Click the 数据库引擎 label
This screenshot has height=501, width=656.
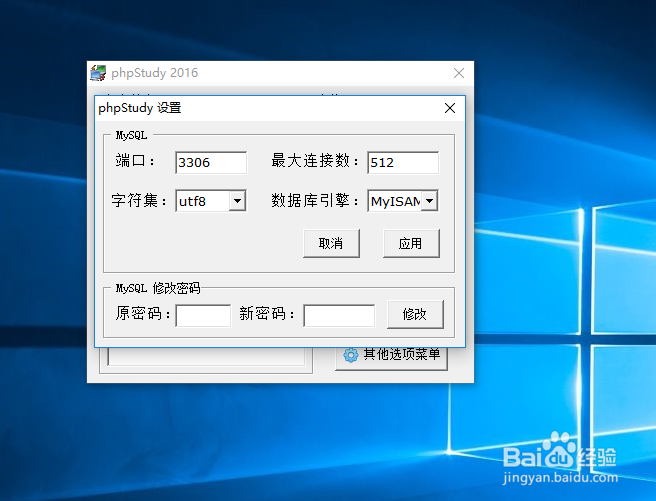click(x=314, y=201)
